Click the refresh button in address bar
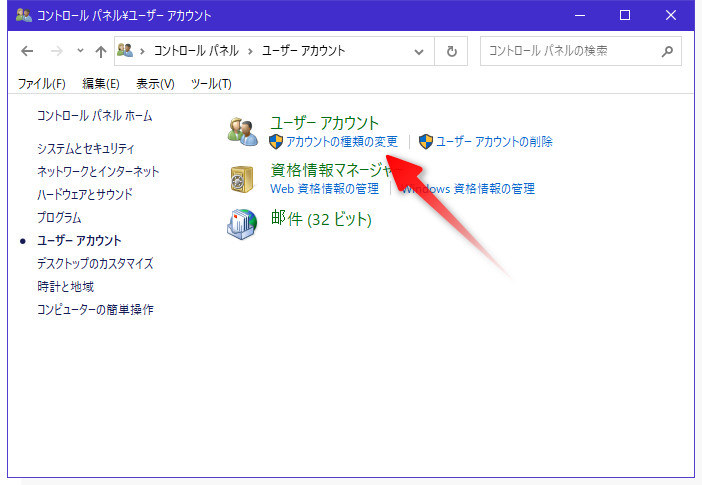The image size is (702, 485). tap(453, 51)
